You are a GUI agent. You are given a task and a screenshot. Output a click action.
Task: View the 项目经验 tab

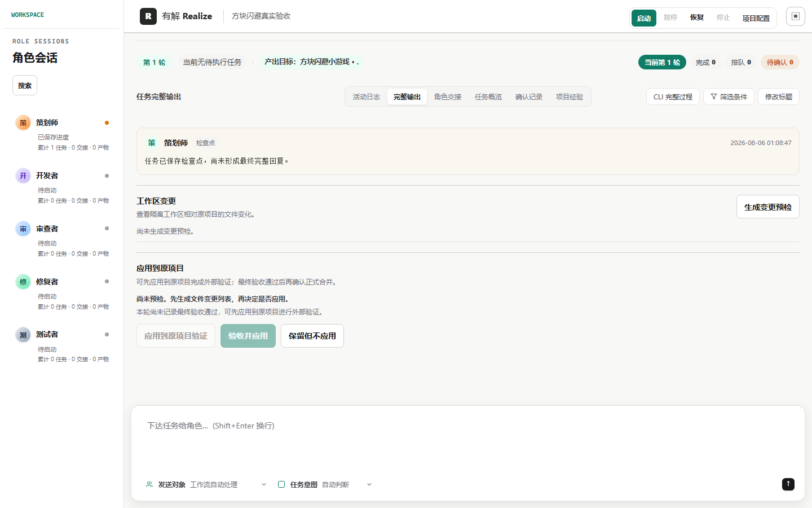(570, 97)
